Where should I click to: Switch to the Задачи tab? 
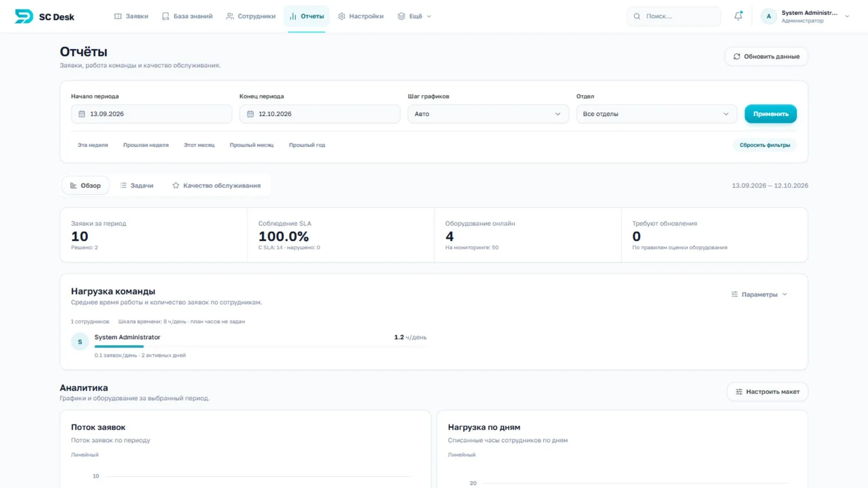pos(137,185)
